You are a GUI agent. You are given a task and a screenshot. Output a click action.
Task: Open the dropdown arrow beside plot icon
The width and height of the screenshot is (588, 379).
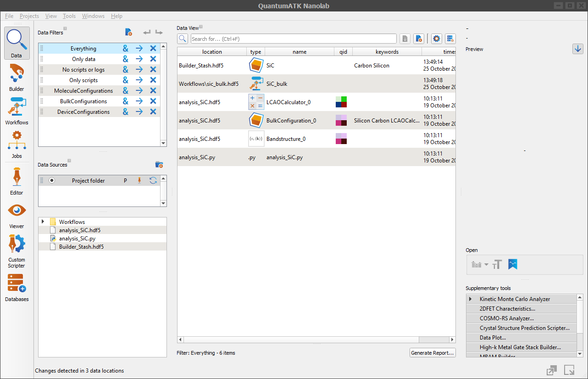(x=486, y=265)
